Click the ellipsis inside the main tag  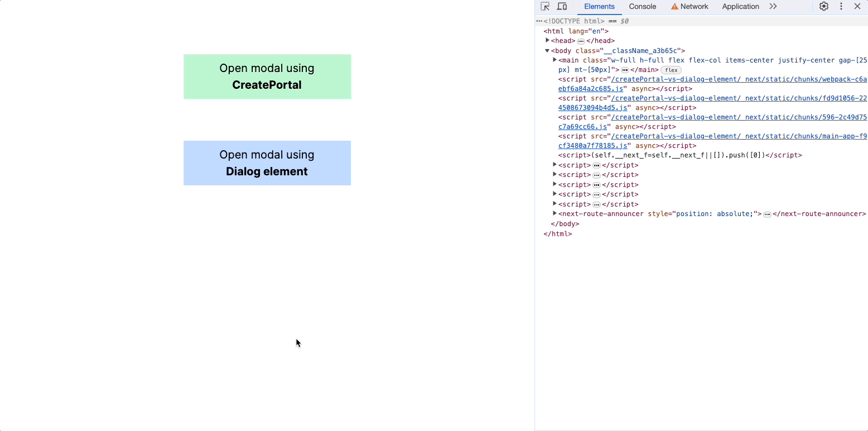click(625, 70)
